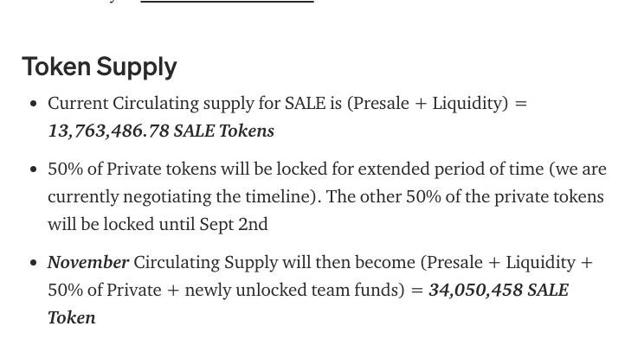Click the first bullet point marker
The height and width of the screenshot is (352, 644).
click(x=34, y=104)
